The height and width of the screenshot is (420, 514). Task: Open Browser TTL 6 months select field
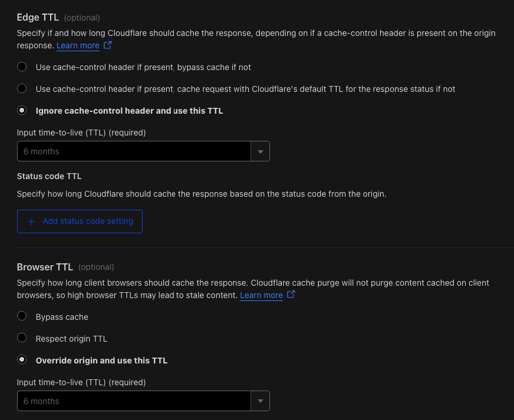click(x=143, y=401)
